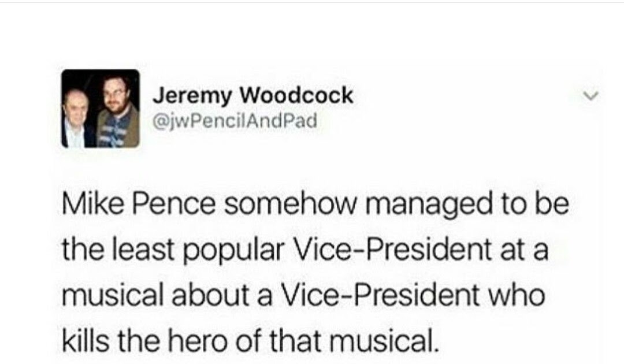Visit the @jwPencilAndPad handle link
The height and width of the screenshot is (364, 624).
[x=235, y=120]
